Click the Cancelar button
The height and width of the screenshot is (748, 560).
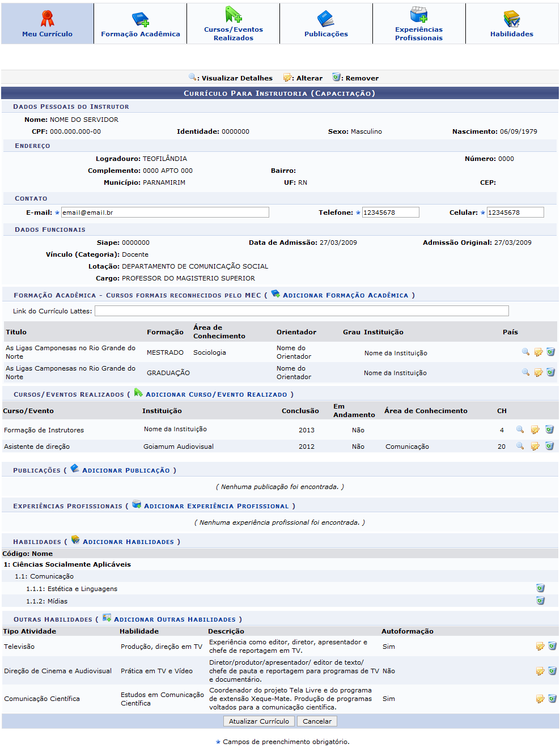click(x=317, y=721)
